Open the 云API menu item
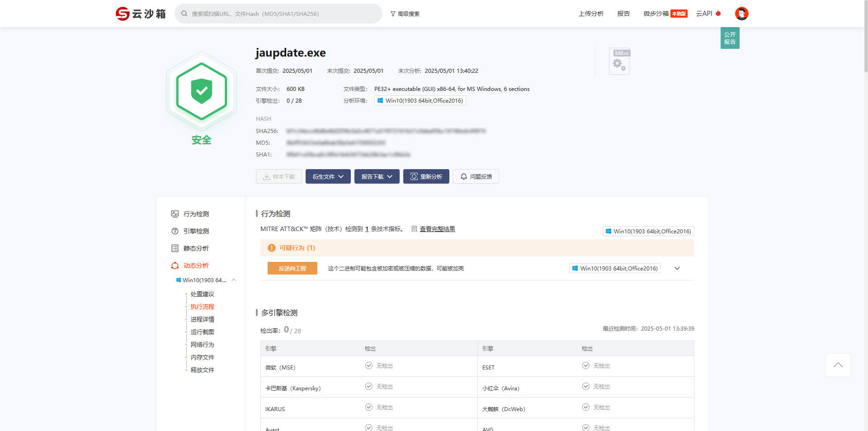Screen dimensions: 868x431 [708, 14]
